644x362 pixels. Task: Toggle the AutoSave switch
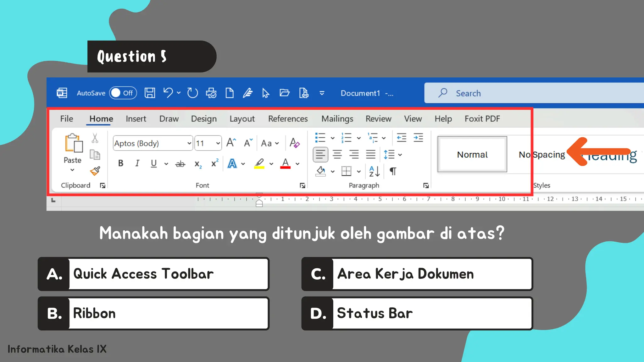pyautogui.click(x=123, y=93)
